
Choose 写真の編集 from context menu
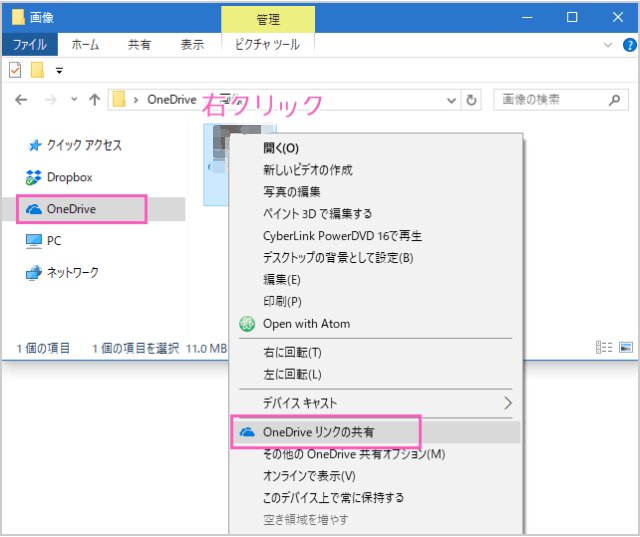click(x=376, y=192)
